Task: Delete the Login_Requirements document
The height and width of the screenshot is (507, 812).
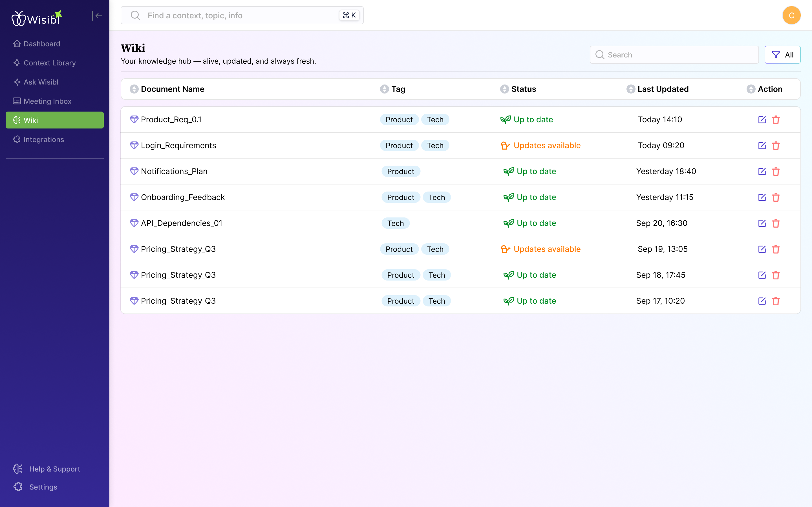Action: (776, 146)
